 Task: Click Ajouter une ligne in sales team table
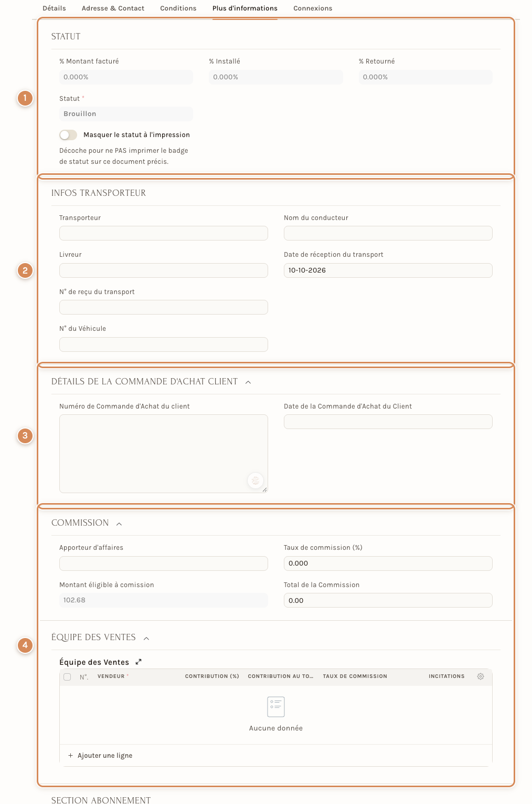(100, 756)
